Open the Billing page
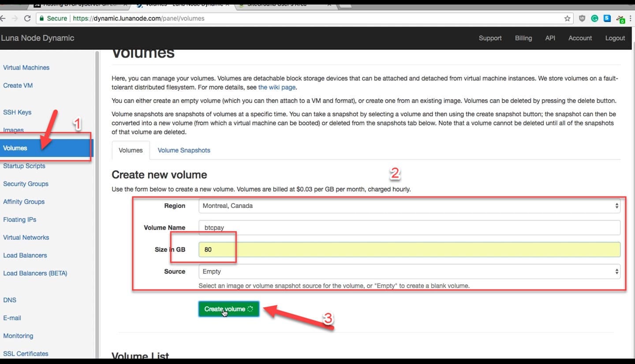Image resolution: width=635 pixels, height=364 pixels. coord(523,38)
